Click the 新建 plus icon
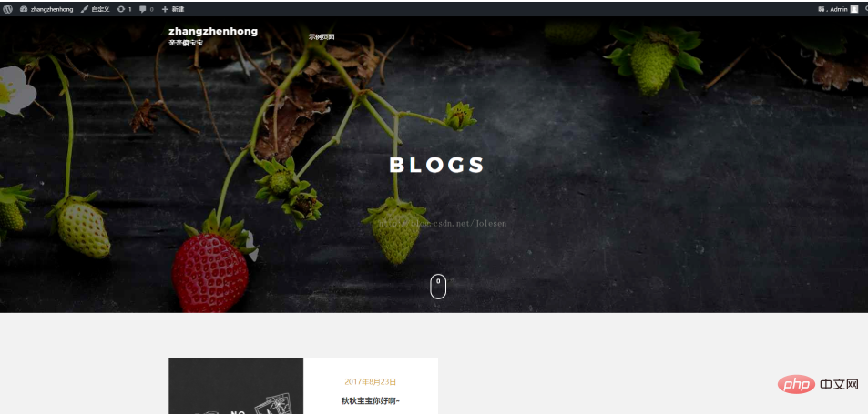Screen dimensions: 868x414 click(x=165, y=9)
